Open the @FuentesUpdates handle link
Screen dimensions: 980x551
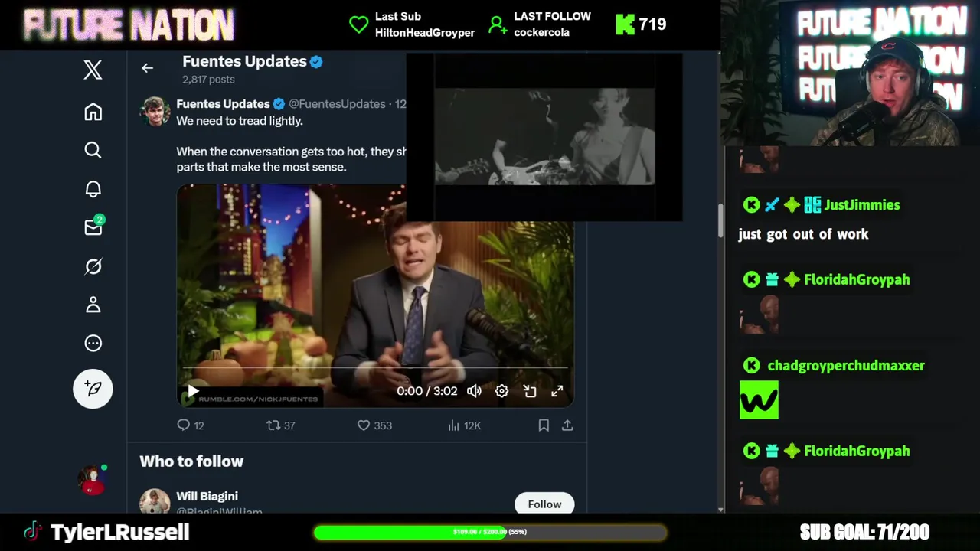coord(337,104)
